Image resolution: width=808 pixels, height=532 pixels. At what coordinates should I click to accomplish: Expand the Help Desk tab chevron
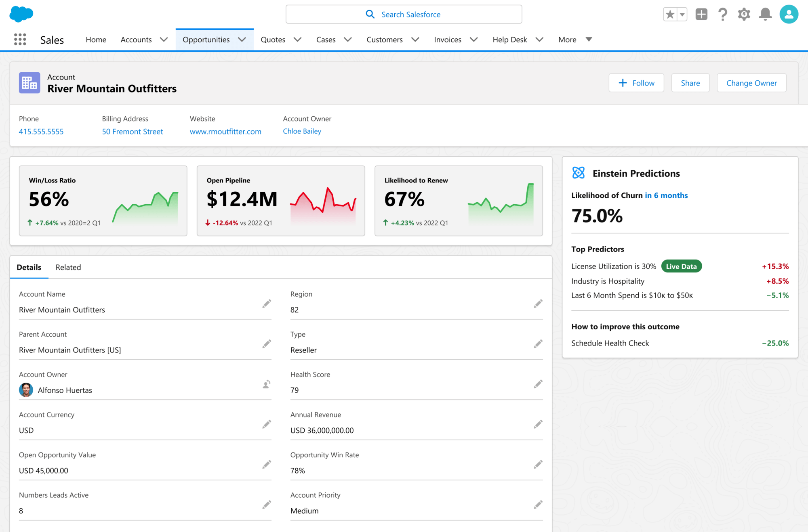coord(539,40)
